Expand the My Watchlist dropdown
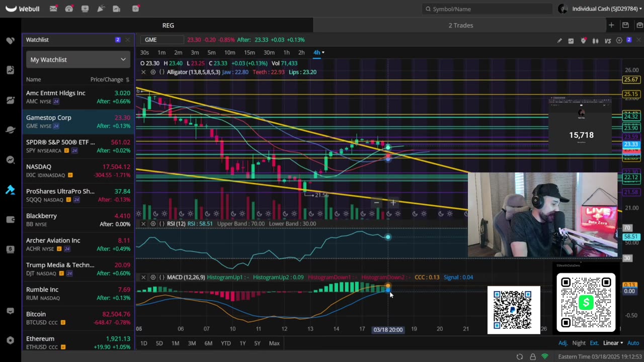 [x=78, y=59]
